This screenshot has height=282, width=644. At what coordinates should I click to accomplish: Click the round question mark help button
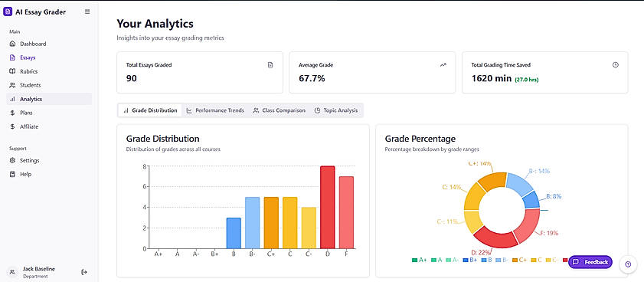628,264
